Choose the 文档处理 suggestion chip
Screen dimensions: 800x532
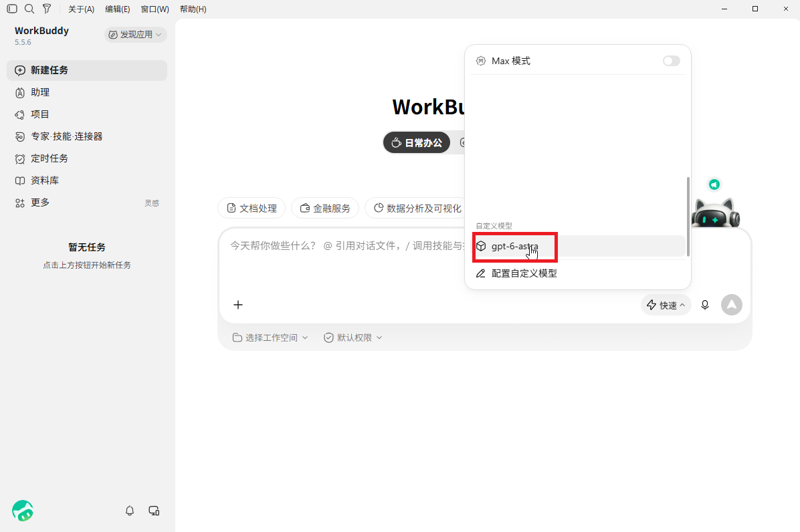(x=252, y=208)
